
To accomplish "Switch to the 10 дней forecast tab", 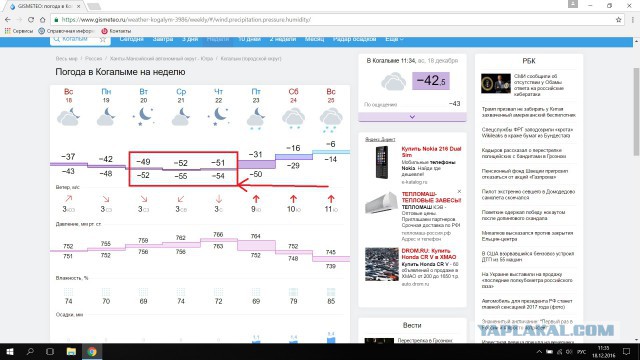I will (x=249, y=39).
